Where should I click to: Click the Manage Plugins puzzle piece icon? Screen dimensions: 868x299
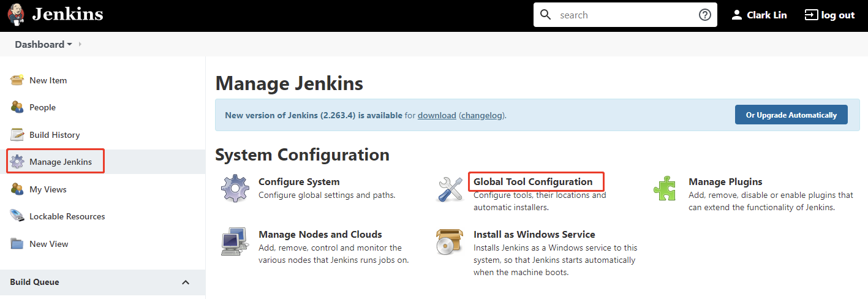(665, 189)
